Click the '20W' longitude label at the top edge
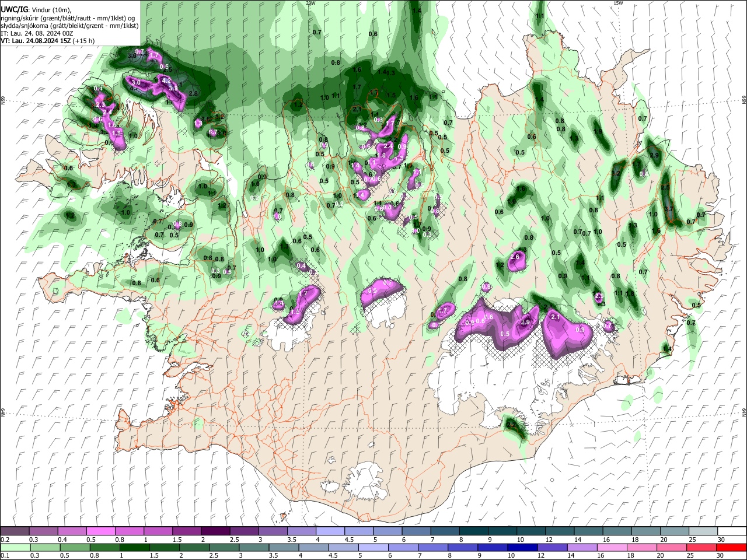Image resolution: width=747 pixels, height=560 pixels. click(x=310, y=3)
